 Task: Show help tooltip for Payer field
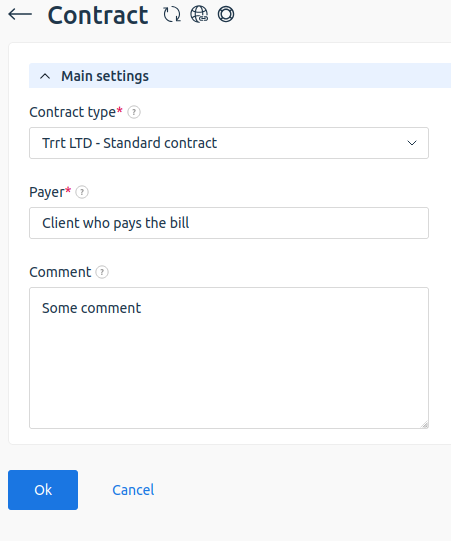tap(82, 192)
